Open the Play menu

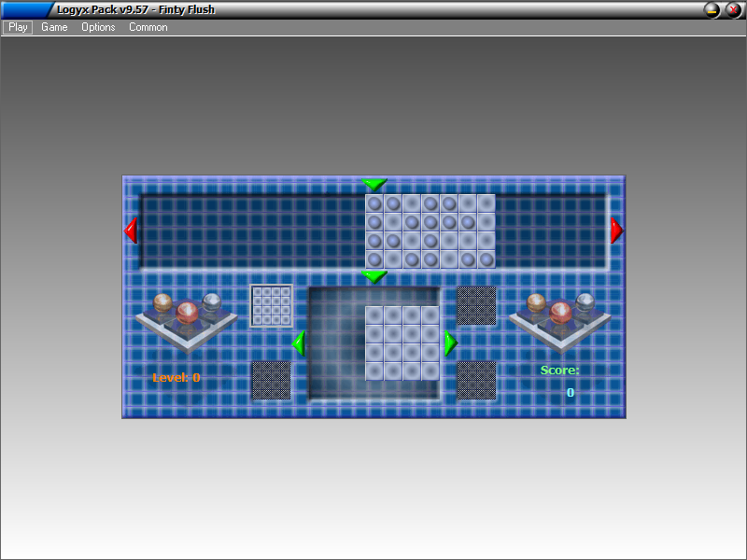click(x=18, y=27)
